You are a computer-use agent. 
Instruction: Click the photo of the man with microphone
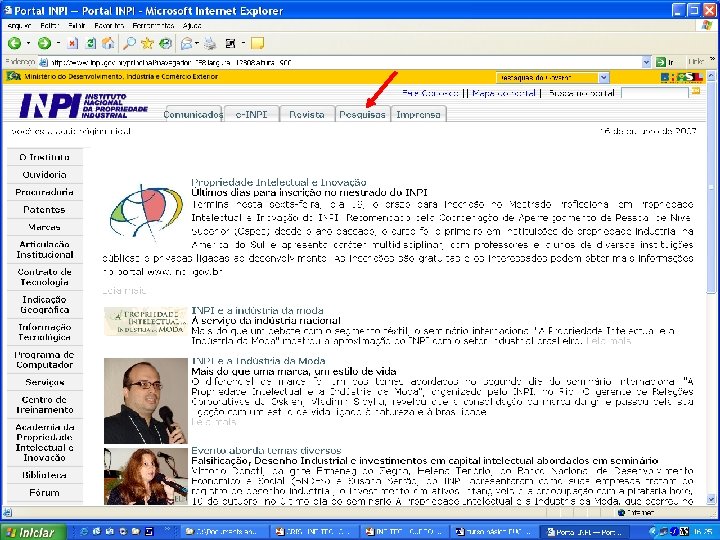(146, 401)
